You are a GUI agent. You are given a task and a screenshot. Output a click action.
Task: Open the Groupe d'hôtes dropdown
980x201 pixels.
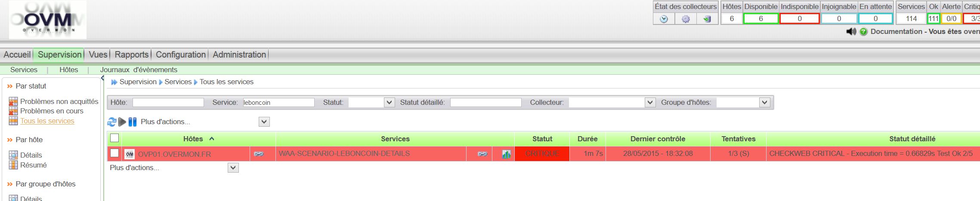[764, 102]
